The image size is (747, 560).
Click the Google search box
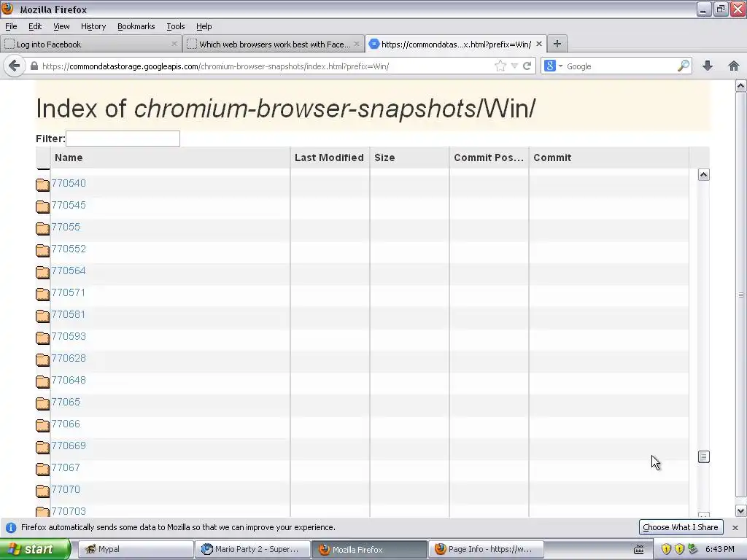(x=619, y=66)
